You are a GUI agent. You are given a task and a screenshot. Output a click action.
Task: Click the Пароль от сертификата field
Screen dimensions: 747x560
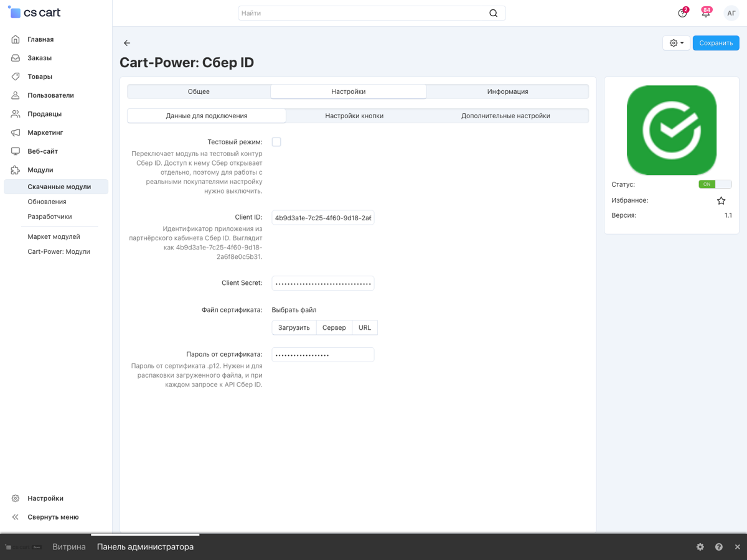323,355
